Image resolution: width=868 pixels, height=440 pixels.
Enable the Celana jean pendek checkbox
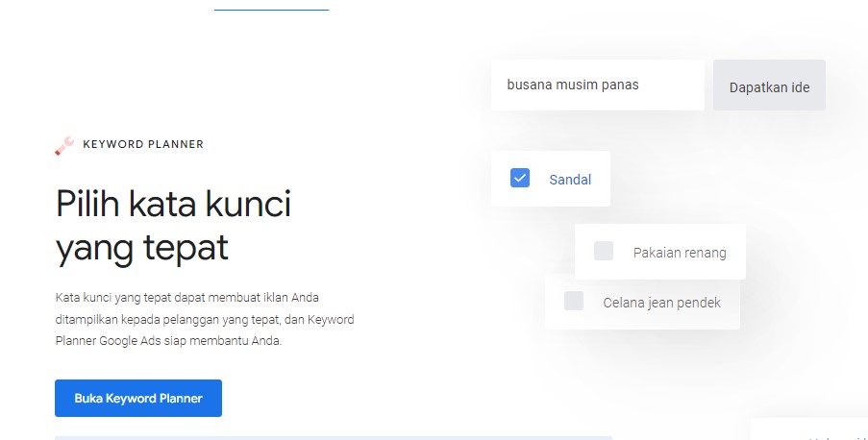(574, 301)
